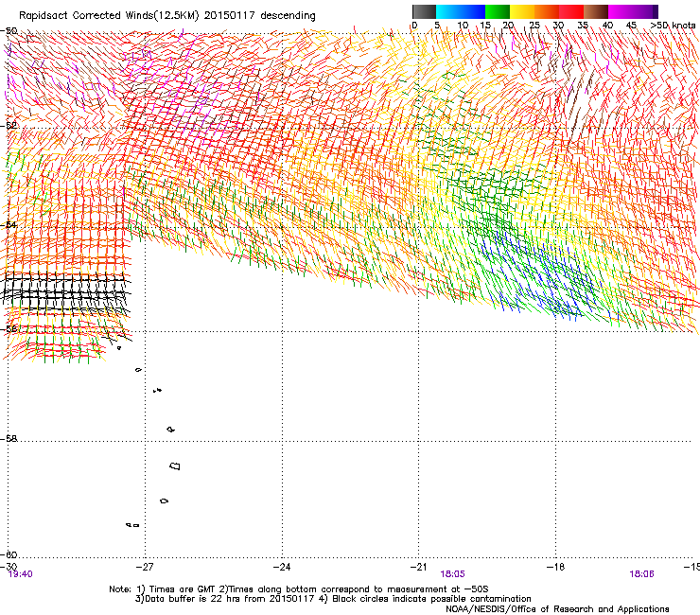Click the 'Note: 1) Times are GMT' footnote line
The height and width of the screenshot is (615, 700).
pyautogui.click(x=298, y=589)
